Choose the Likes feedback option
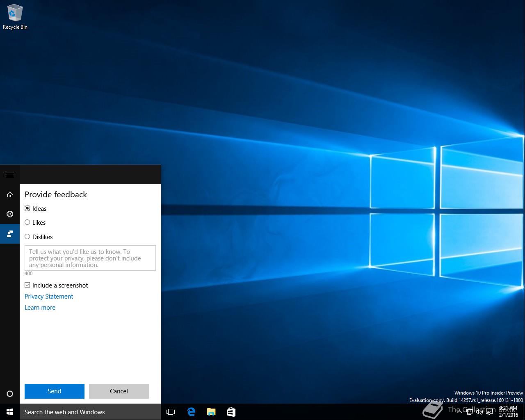Viewport: 525px width, 420px height. click(27, 222)
